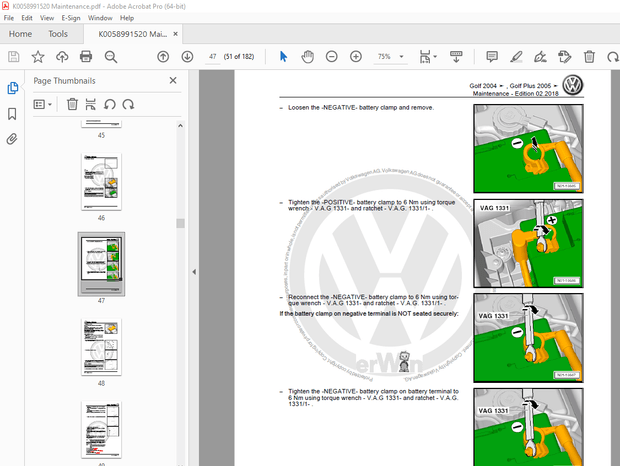Click the Save file icon
The image size is (620, 466).
point(13,57)
